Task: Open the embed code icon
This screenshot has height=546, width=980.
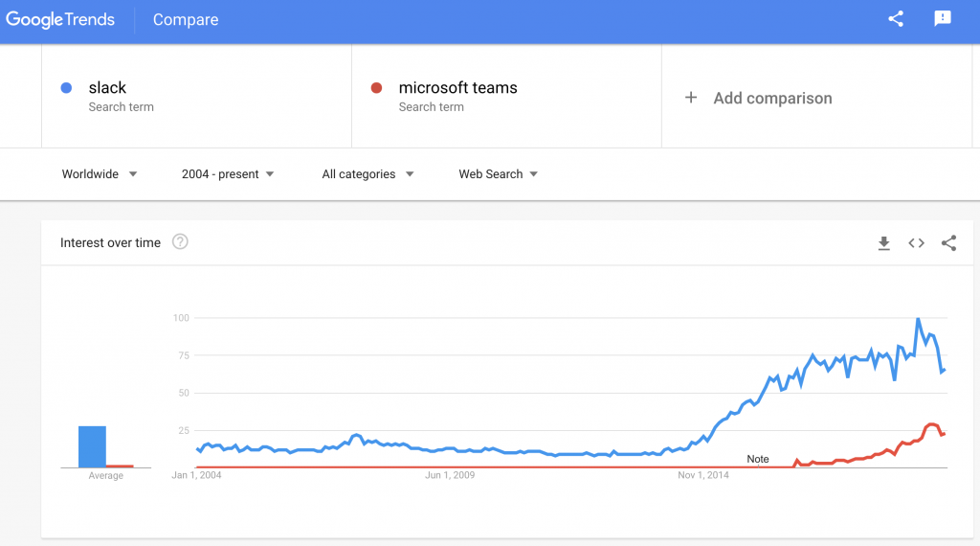Action: click(916, 243)
